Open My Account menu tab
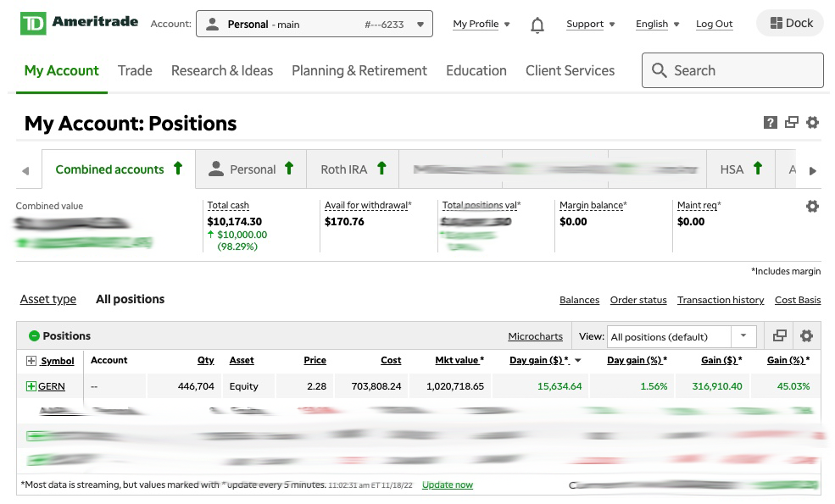This screenshot has height=504, width=835. click(x=61, y=71)
